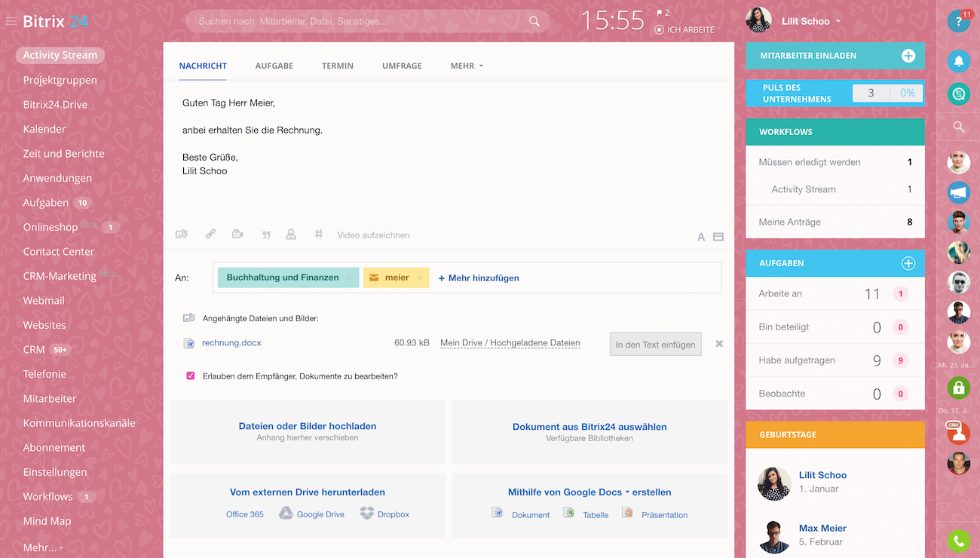Click '+ Mehr hinzufügen' link
The width and height of the screenshot is (980, 558).
479,277
